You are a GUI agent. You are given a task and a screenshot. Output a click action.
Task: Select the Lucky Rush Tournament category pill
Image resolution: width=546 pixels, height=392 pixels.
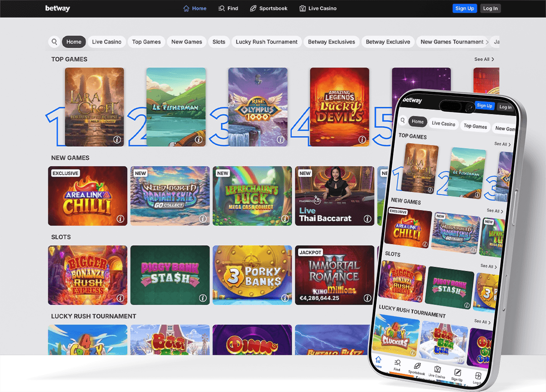pyautogui.click(x=267, y=42)
